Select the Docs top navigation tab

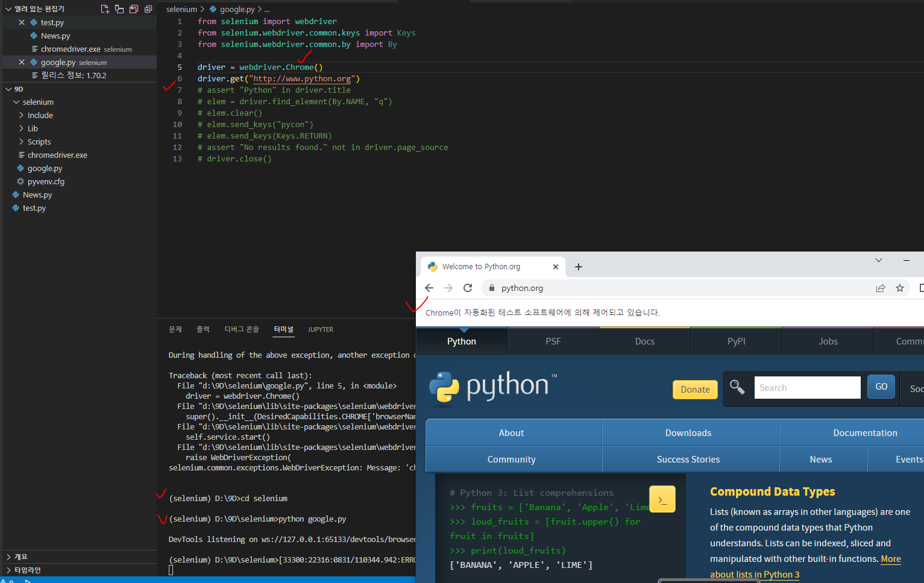click(x=645, y=341)
